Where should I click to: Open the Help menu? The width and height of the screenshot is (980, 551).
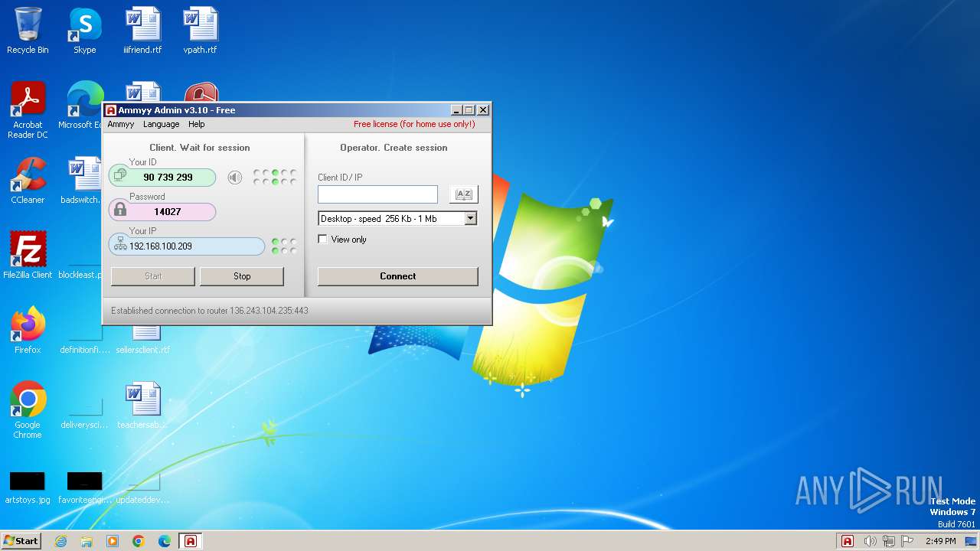pyautogui.click(x=197, y=124)
